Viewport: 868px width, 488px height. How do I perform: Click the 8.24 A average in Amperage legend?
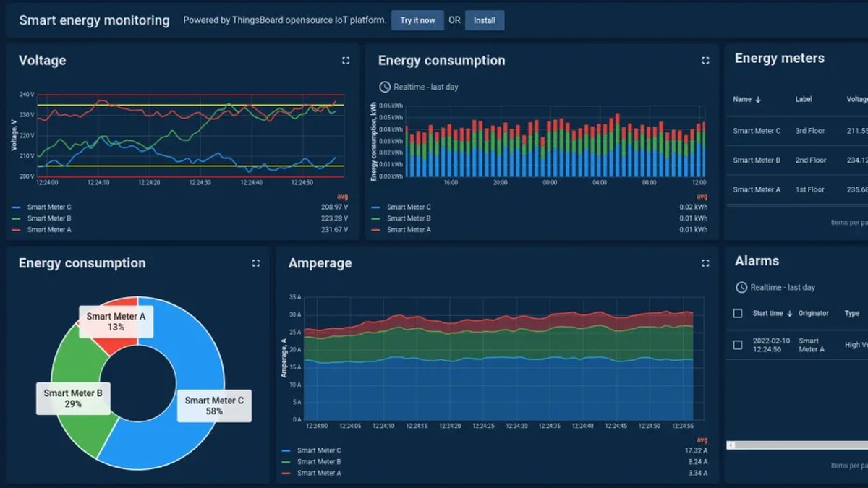[697, 461]
